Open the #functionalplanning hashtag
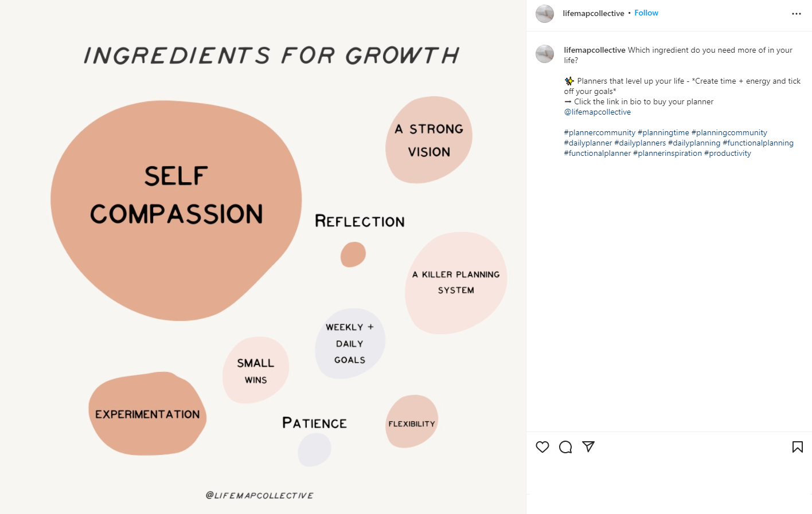The width and height of the screenshot is (812, 514). [x=758, y=143]
